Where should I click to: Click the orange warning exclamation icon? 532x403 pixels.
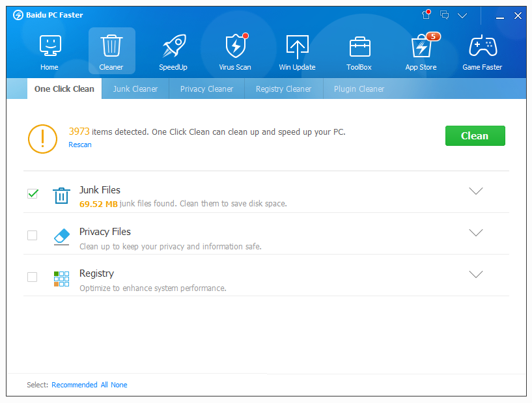(x=42, y=139)
